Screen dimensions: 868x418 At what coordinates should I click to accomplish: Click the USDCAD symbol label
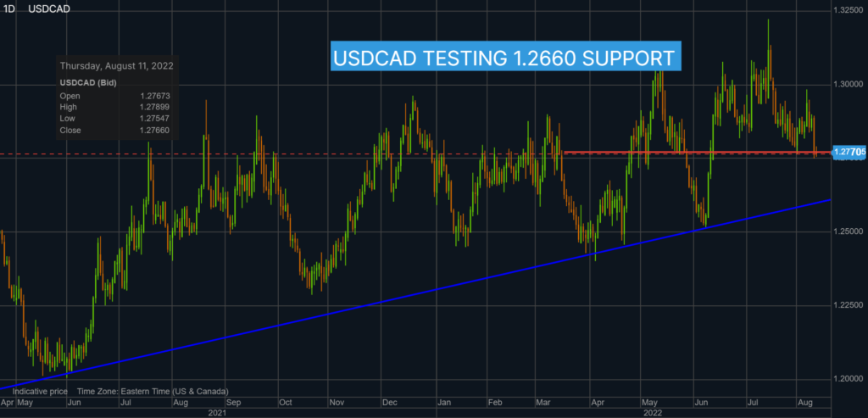pos(48,8)
